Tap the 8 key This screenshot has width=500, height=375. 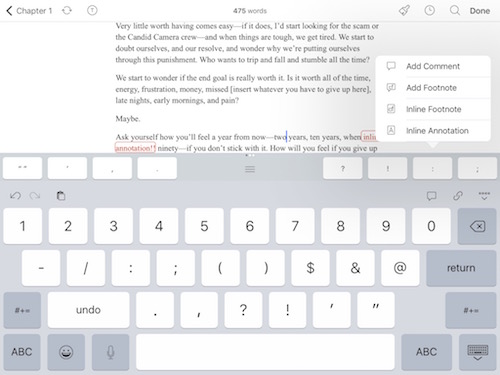[x=340, y=226]
